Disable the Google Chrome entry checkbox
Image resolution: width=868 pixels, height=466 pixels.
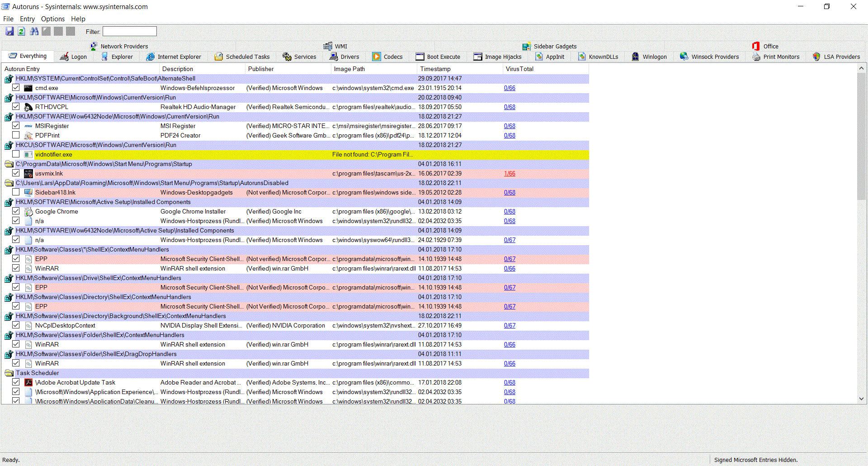pyautogui.click(x=16, y=211)
